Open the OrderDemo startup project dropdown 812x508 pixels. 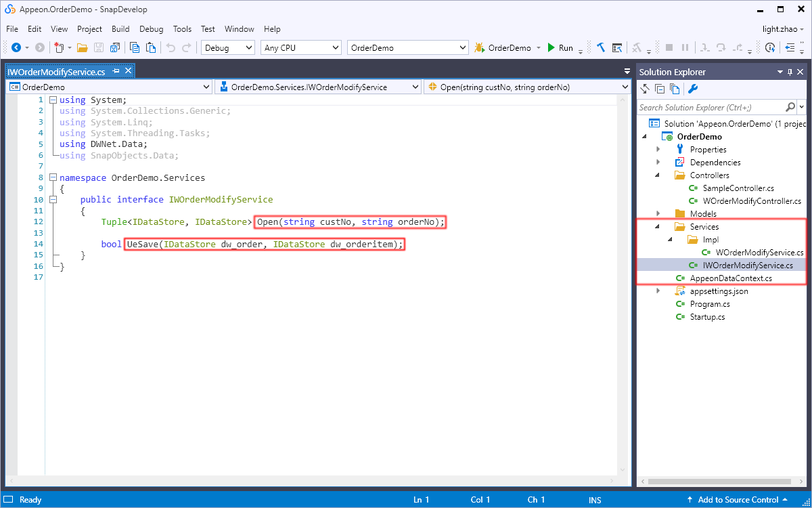[407, 47]
